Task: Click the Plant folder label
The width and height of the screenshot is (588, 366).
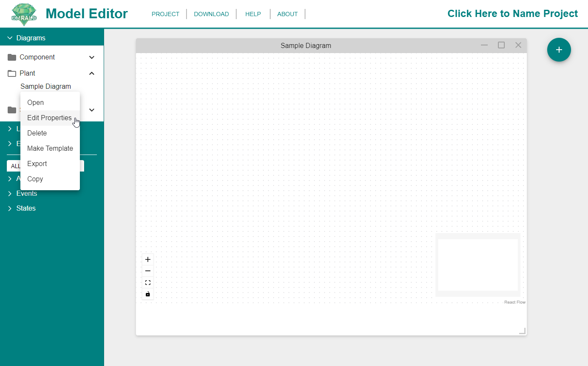Action: (27, 73)
